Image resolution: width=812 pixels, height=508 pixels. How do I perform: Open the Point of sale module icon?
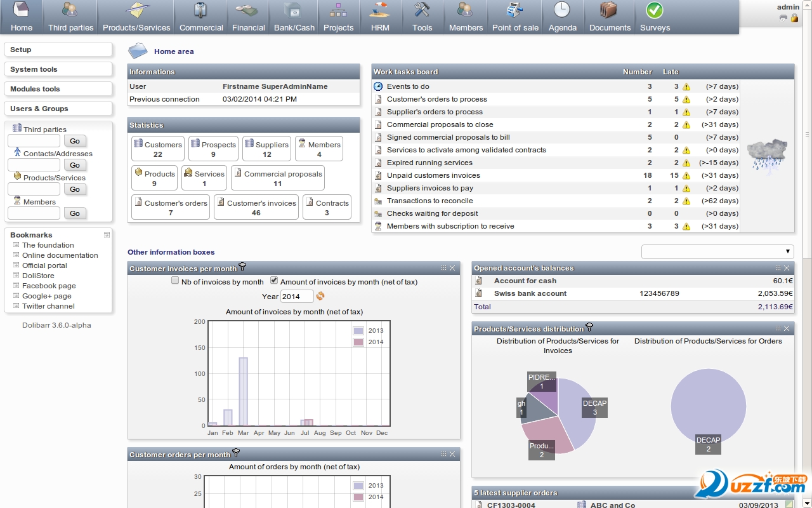(x=514, y=11)
